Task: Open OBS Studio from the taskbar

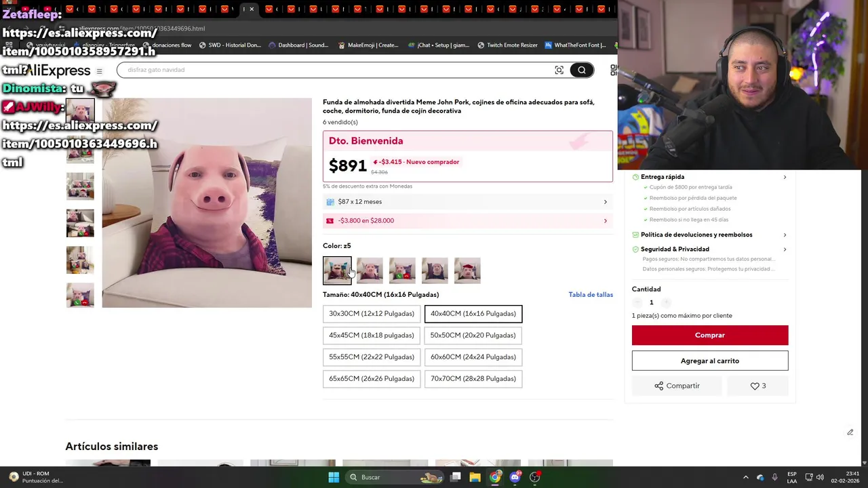Action: [535, 477]
